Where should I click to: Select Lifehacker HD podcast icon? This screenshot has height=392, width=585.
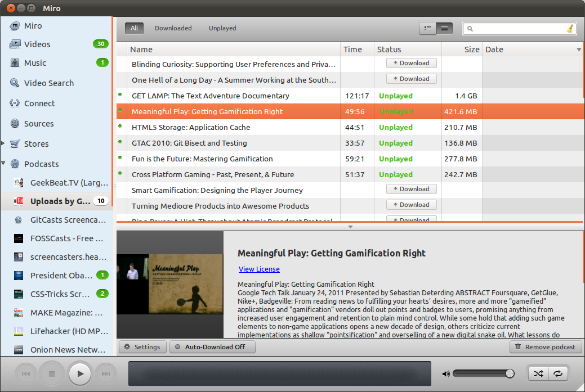point(18,331)
